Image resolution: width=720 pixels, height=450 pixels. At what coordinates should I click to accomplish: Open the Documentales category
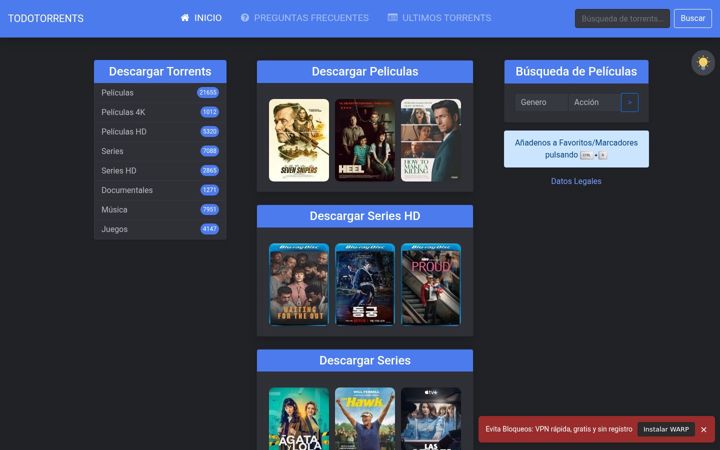coord(160,190)
